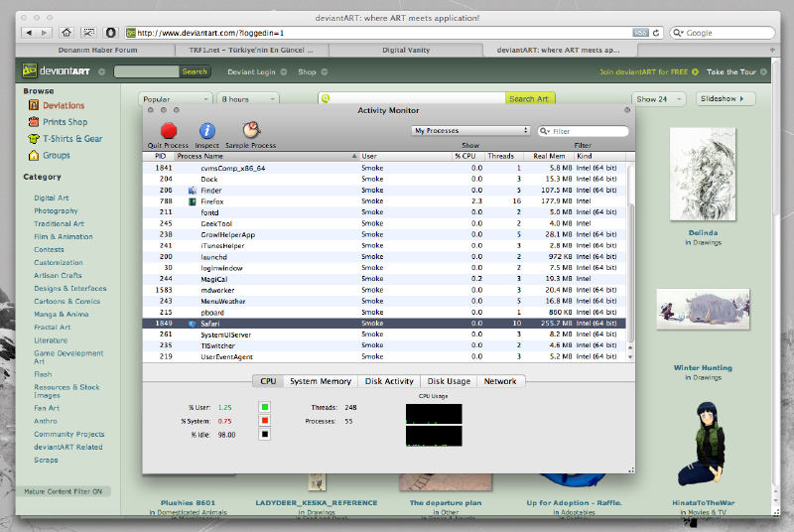This screenshot has width=794, height=532.
Task: Click the T-Shirts & Gear shirt icon
Action: (34, 138)
